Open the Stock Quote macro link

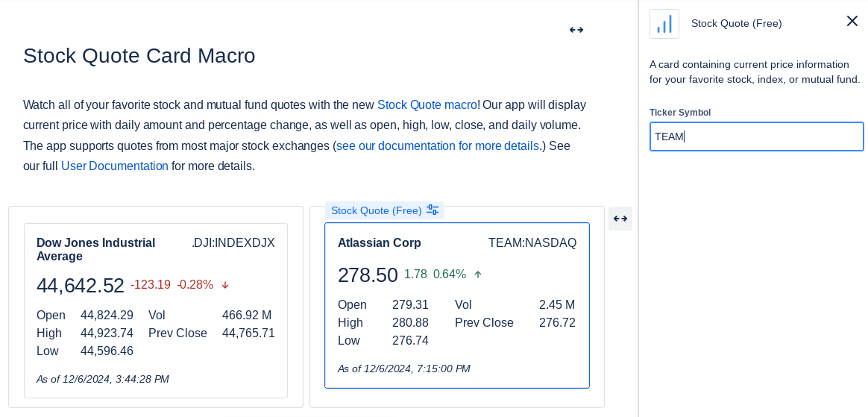point(427,104)
